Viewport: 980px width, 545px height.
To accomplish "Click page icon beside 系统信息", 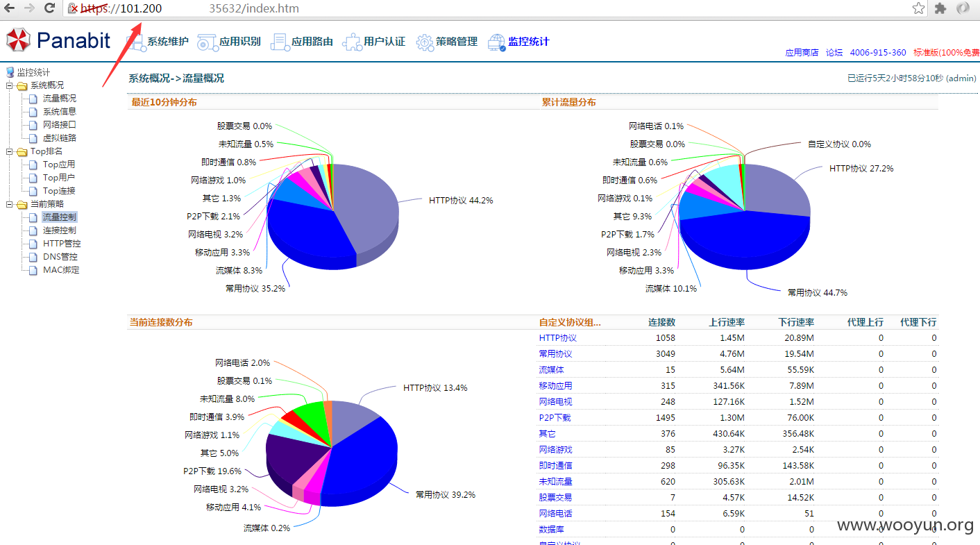I will (33, 112).
